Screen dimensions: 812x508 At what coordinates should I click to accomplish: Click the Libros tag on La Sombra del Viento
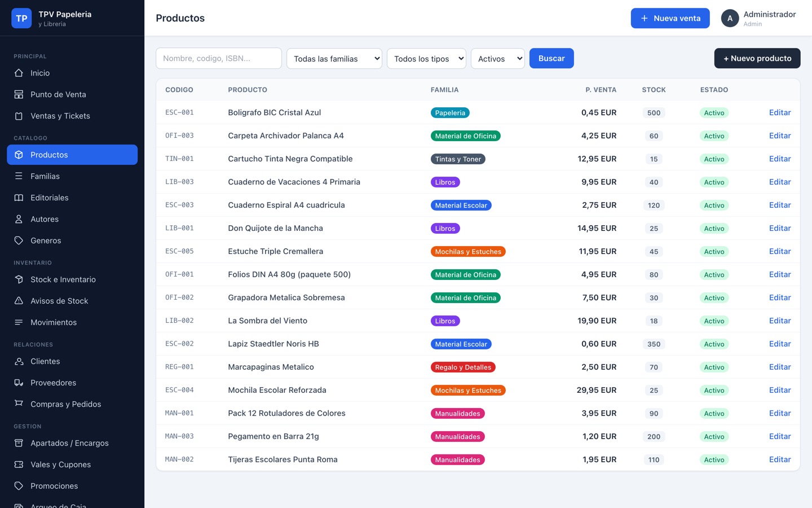pyautogui.click(x=445, y=321)
